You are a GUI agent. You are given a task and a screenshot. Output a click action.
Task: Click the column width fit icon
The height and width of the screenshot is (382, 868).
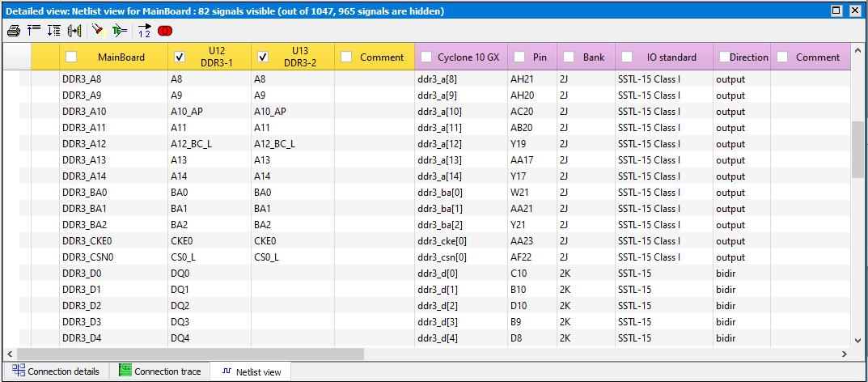click(74, 31)
